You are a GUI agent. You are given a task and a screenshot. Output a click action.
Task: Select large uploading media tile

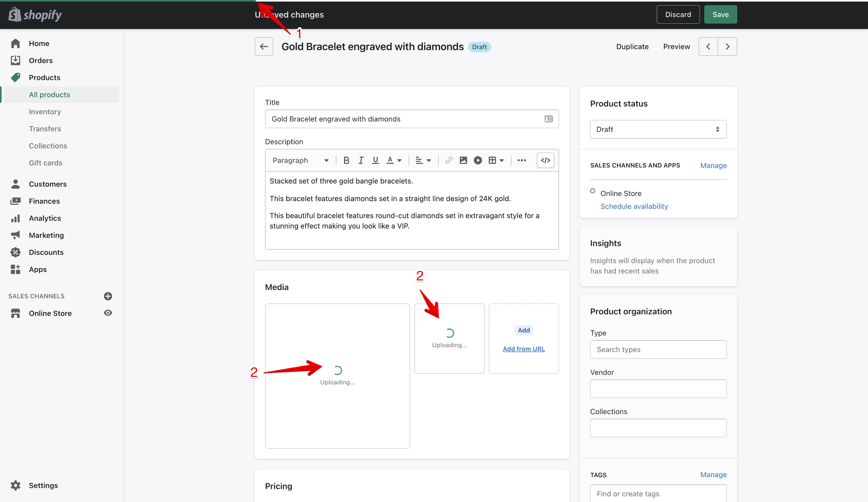(337, 376)
